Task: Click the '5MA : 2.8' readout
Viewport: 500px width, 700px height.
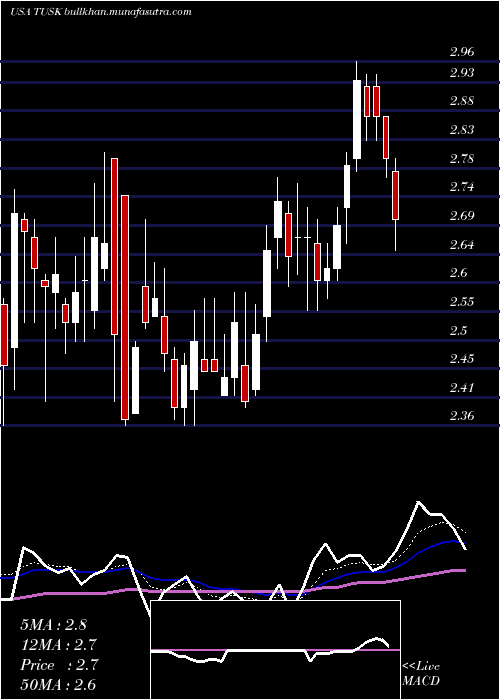Action: click(54, 625)
